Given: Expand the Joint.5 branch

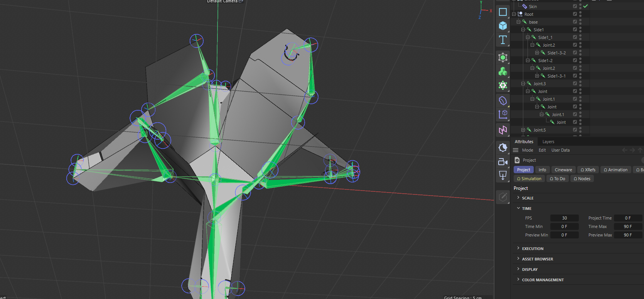Looking at the screenshot, I should click(x=523, y=130).
